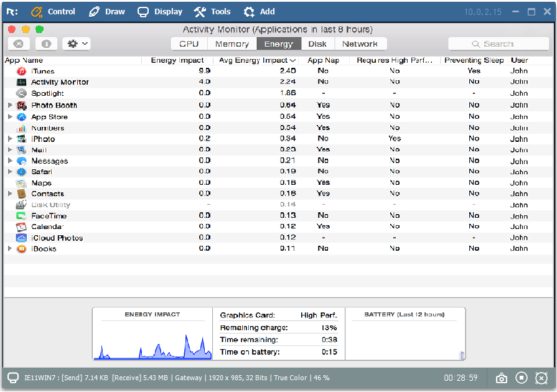Expand the iBooks row
This screenshot has width=557, height=392.
(x=10, y=248)
